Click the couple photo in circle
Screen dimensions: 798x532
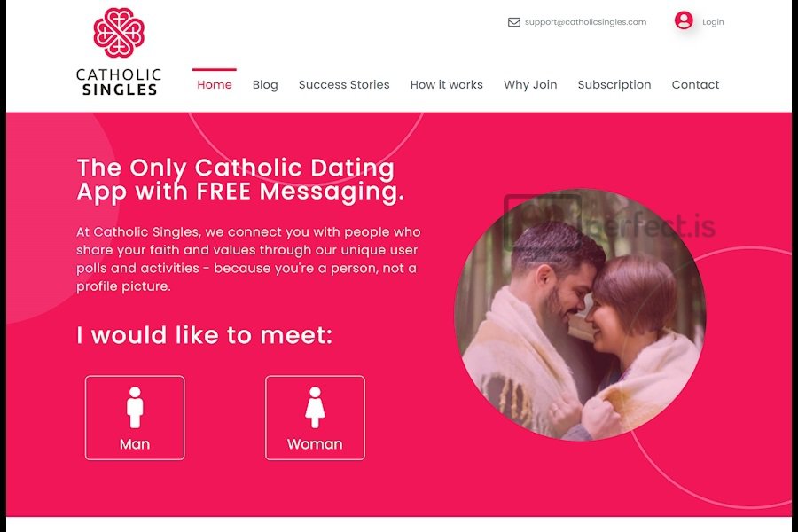[580, 315]
